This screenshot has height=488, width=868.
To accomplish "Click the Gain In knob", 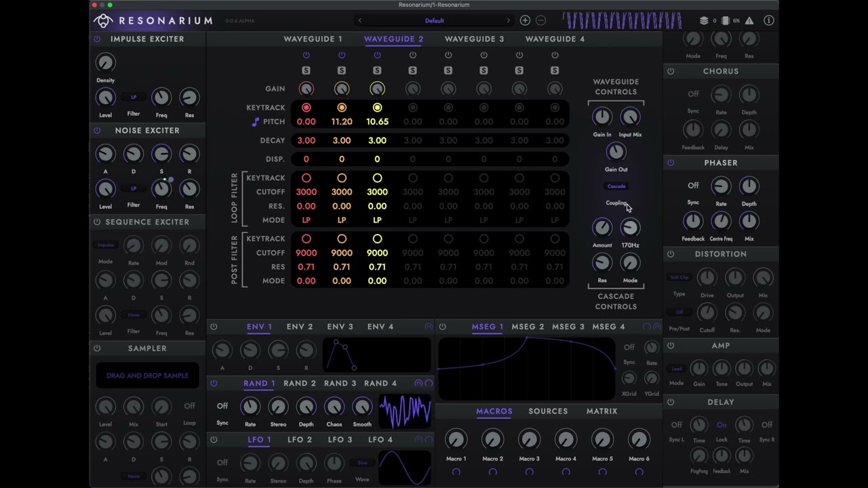I will tap(602, 117).
